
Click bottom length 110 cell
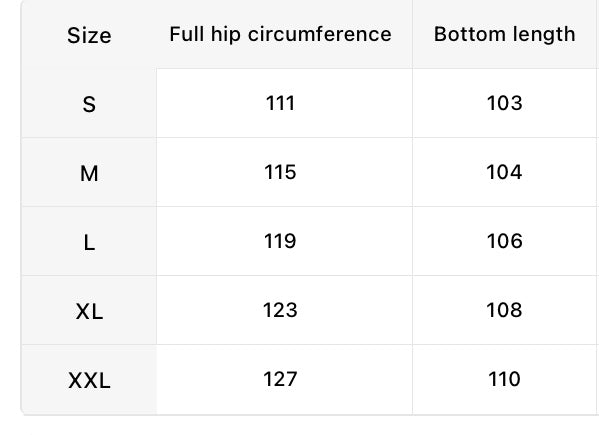pos(505,379)
